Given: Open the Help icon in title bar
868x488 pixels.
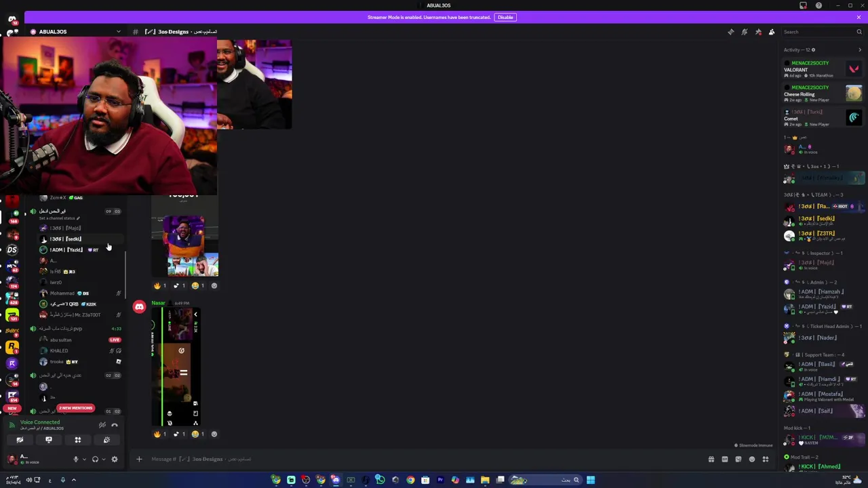Looking at the screenshot, I should 818,5.
